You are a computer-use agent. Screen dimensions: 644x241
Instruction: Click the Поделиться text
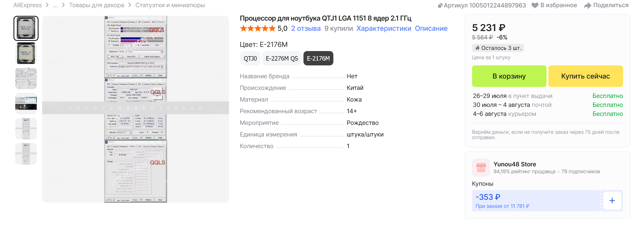click(611, 5)
